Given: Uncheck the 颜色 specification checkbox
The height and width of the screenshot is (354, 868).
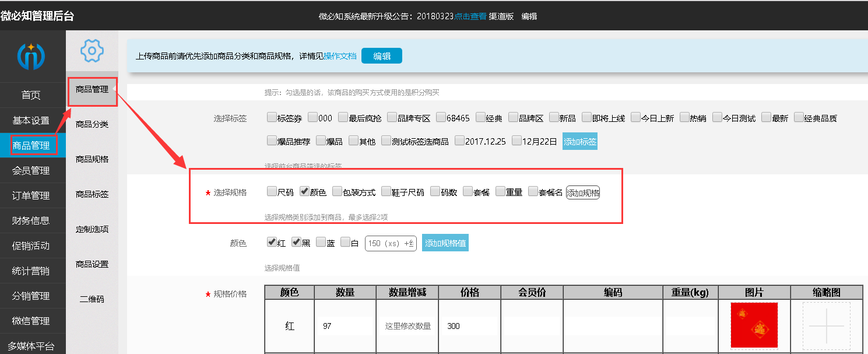Looking at the screenshot, I should (304, 191).
